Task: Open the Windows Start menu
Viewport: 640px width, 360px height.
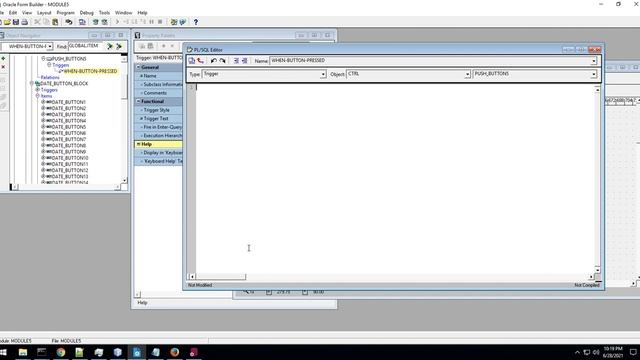Action: point(4,352)
